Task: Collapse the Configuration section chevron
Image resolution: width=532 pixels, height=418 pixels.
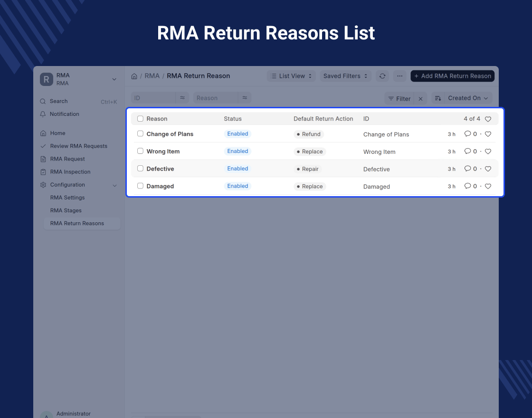Action: [x=114, y=185]
